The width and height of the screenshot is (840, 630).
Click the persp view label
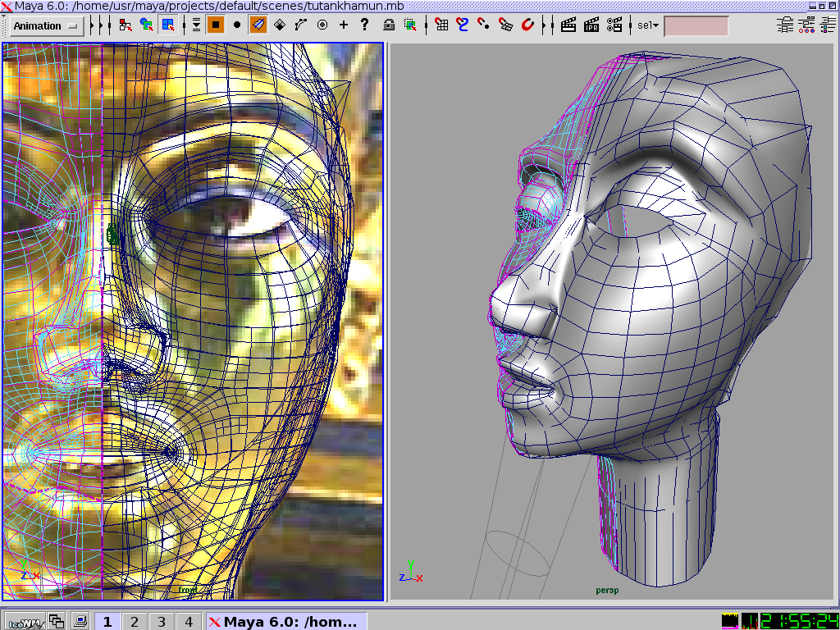[x=607, y=591]
